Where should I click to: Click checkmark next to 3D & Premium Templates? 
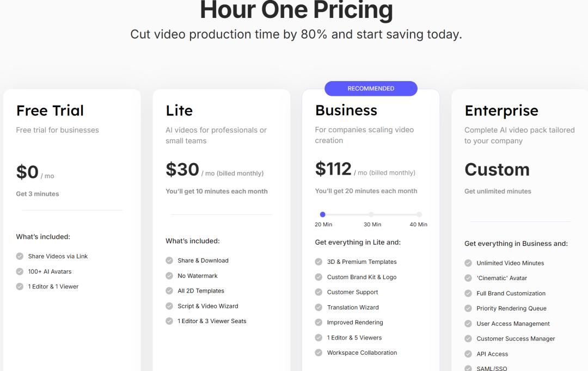tap(318, 262)
